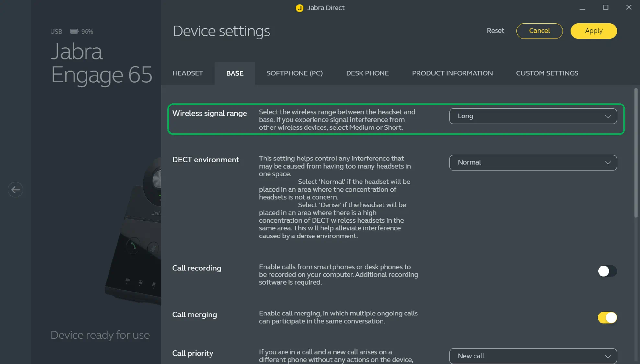The image size is (640, 364).
Task: Open the Wireless signal range dropdown
Action: point(533,116)
